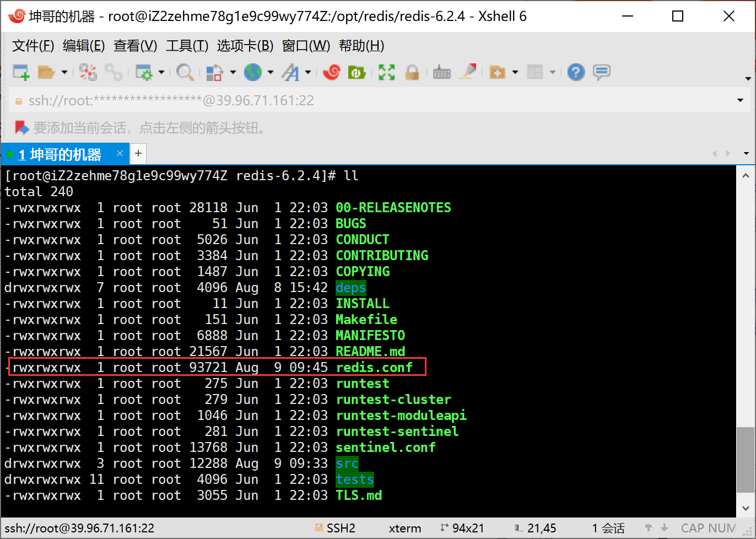Click the status bar up arrow icon
Screen dimensions: 756x539
pos(648,528)
